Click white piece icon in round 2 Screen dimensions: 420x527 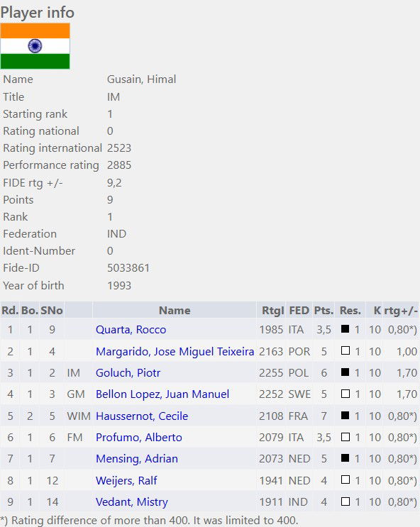[345, 350]
